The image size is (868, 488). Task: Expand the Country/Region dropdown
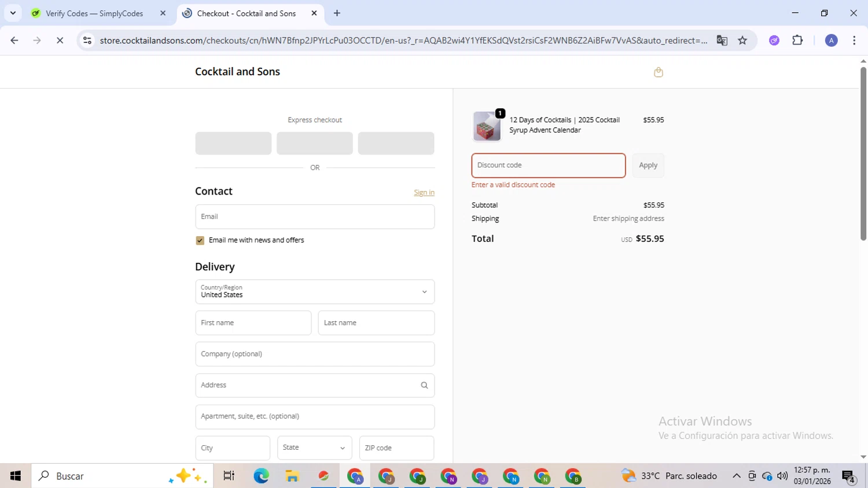click(315, 292)
